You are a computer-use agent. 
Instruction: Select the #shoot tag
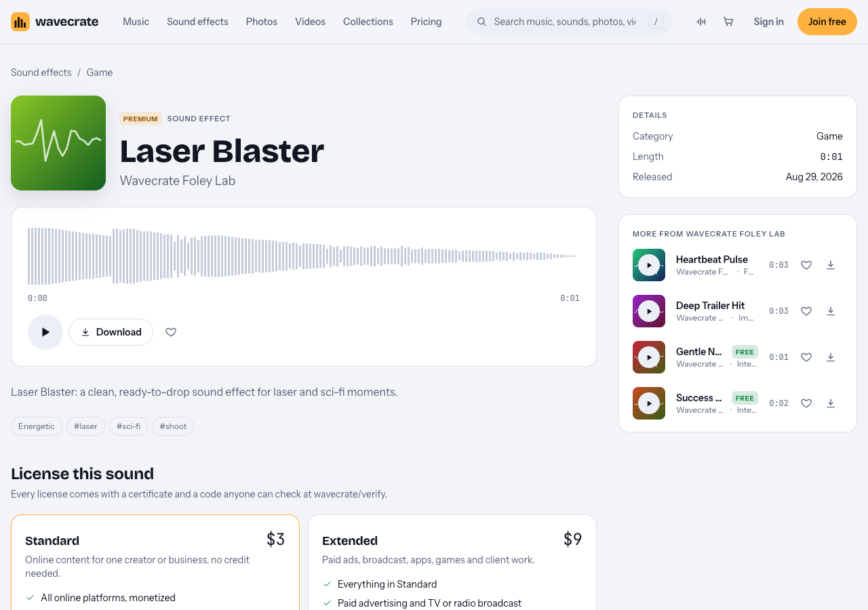pos(173,426)
